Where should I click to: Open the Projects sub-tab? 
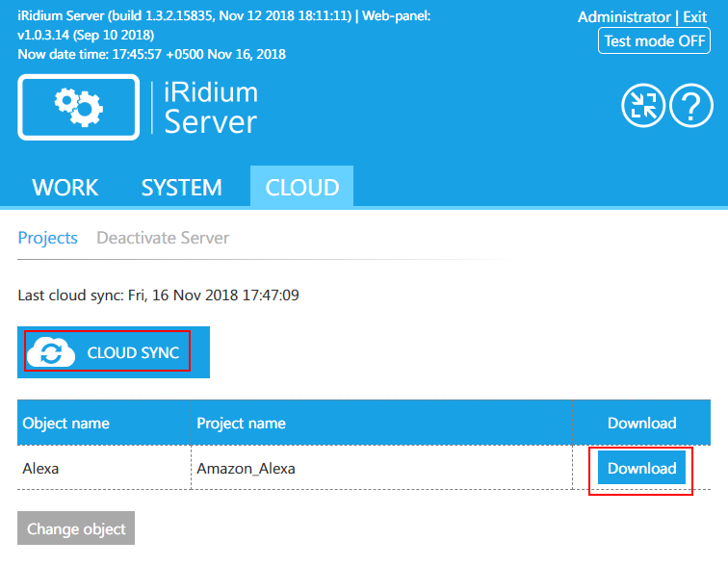coord(47,238)
